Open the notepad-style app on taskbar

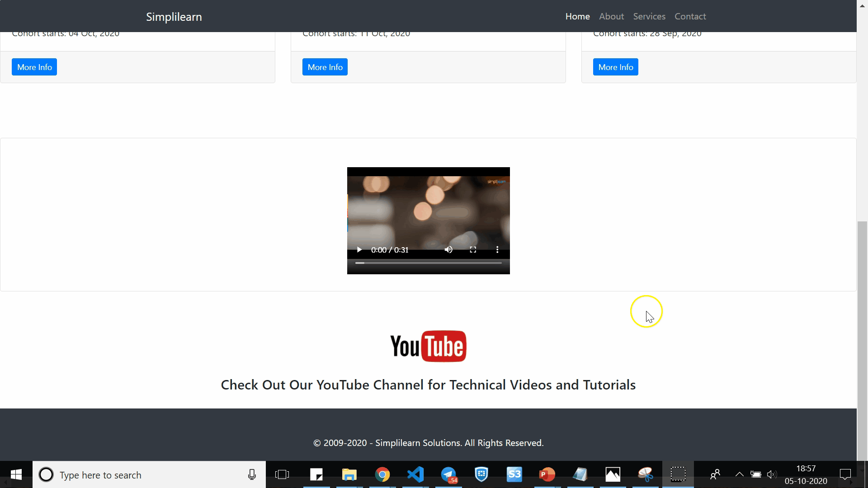coord(580,474)
